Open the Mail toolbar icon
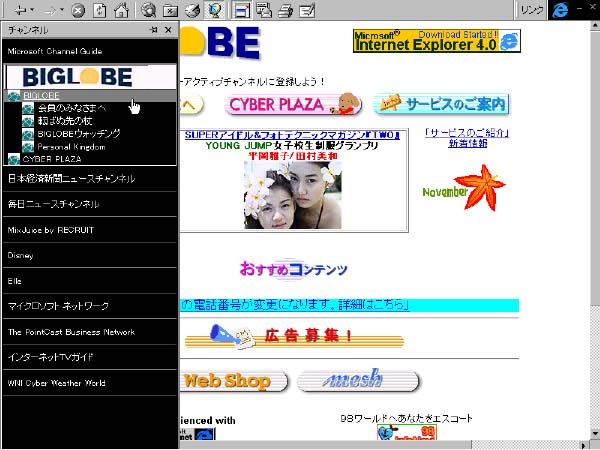The image size is (600, 450). pos(264,10)
